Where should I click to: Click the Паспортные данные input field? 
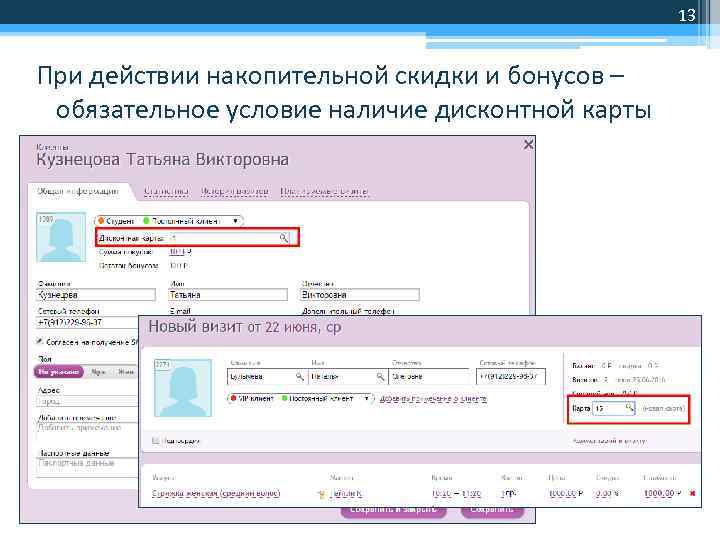coord(87,464)
